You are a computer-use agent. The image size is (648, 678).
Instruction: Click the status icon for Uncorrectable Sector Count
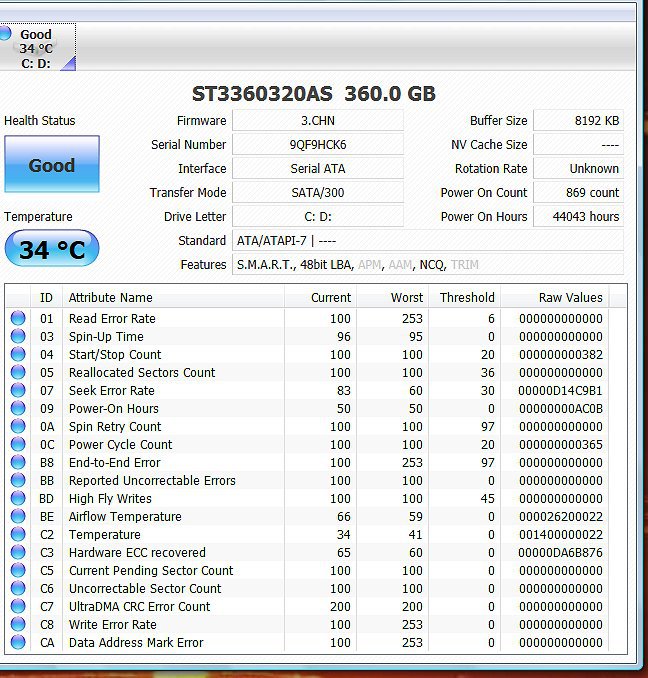(x=18, y=588)
